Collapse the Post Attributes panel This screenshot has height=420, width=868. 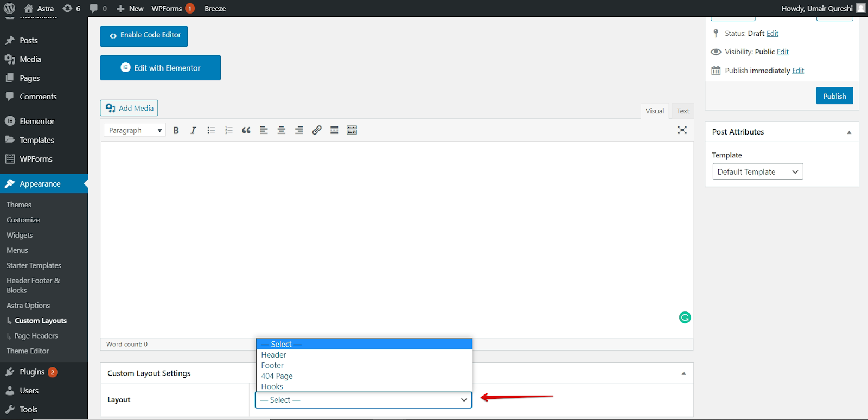[x=849, y=132]
